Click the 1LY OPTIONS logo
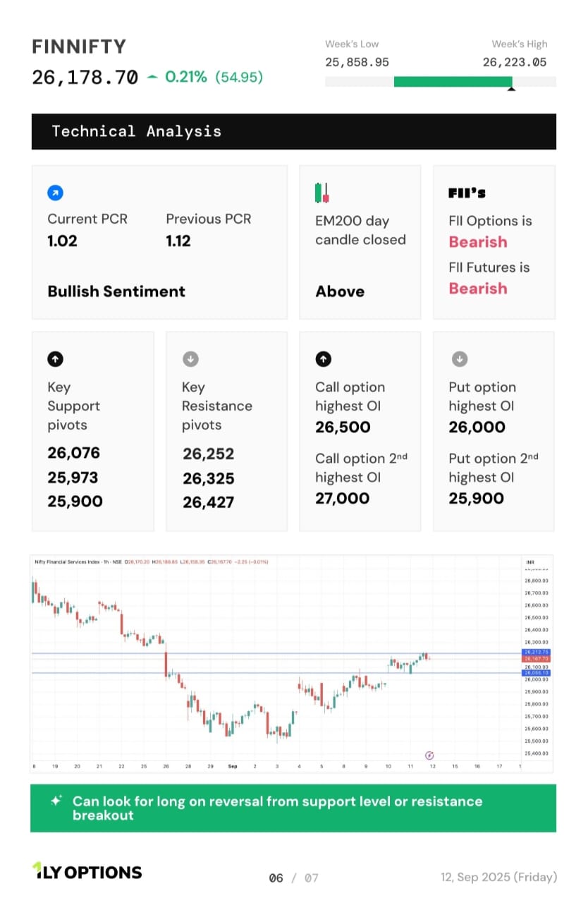Image resolution: width=588 pixels, height=903 pixels. coord(87,872)
